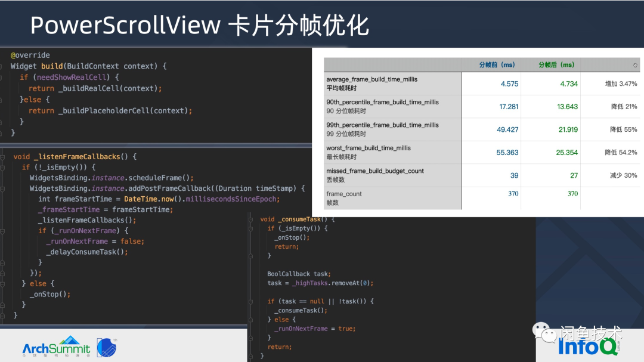Click the _runOnNextFrame = false; line

pos(95,242)
